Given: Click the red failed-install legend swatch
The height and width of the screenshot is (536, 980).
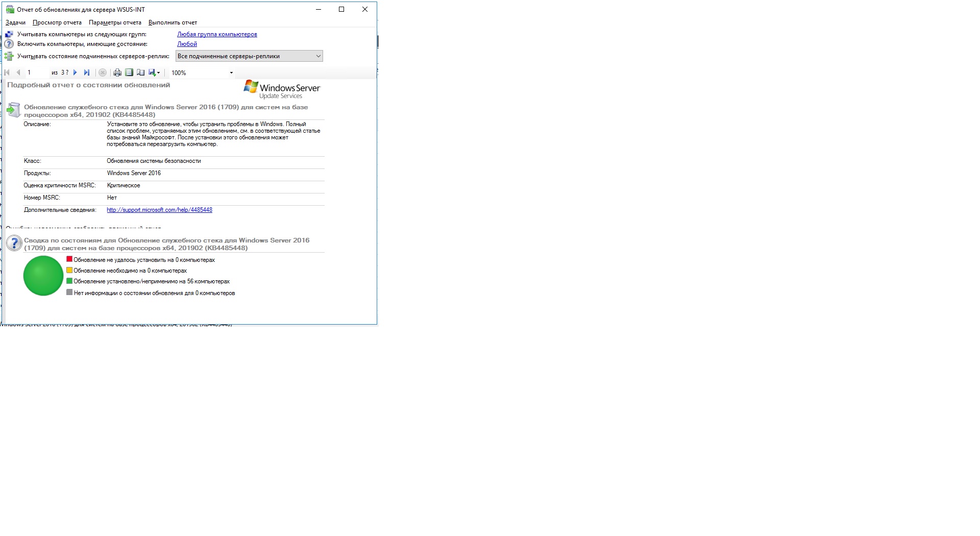Looking at the screenshot, I should 69,259.
